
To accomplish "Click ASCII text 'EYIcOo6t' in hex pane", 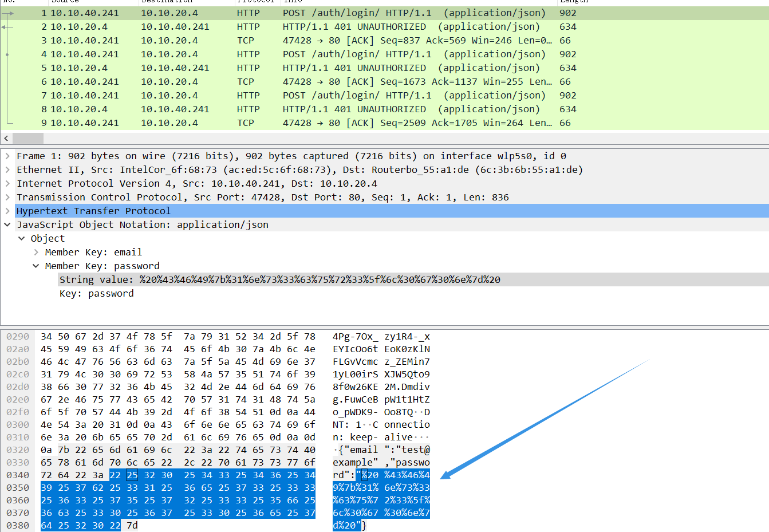I will [x=356, y=349].
